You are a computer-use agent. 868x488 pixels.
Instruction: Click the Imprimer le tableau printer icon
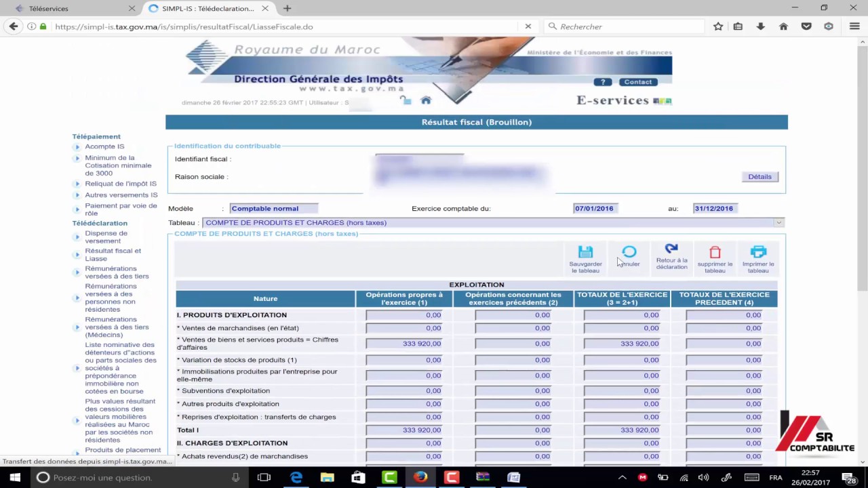tap(758, 252)
